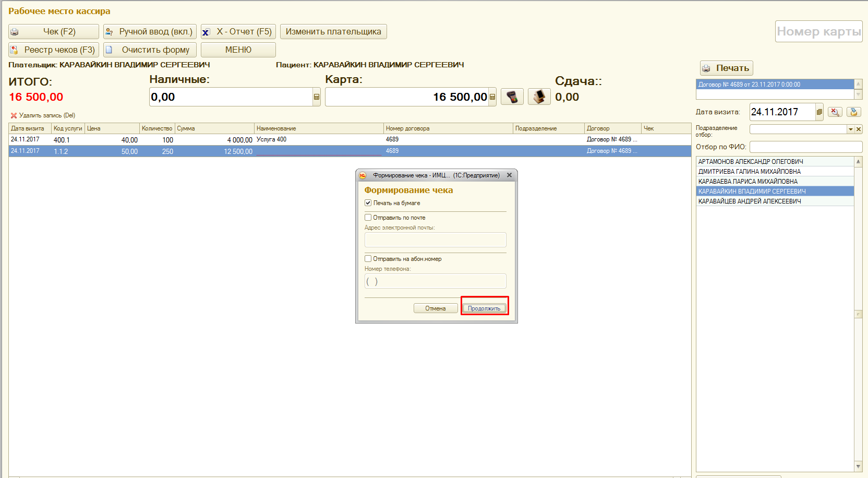Viewport: 868px width, 478px height.
Task: Enable the Отправить по почте checkbox
Action: 368,218
